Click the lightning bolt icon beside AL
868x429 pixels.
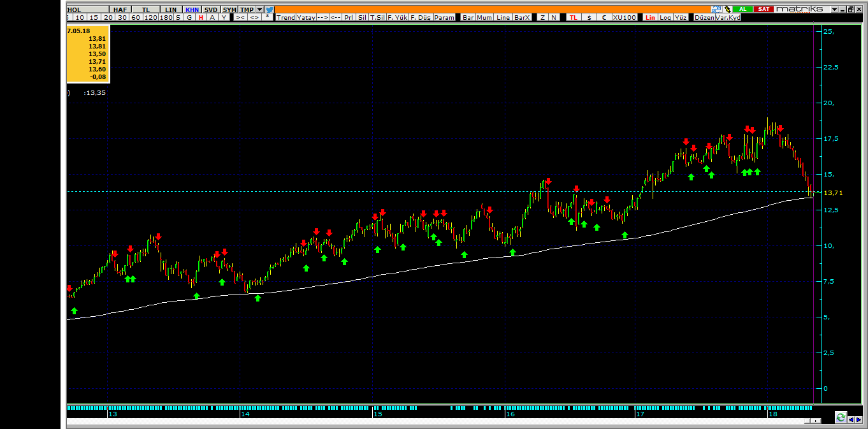tap(727, 9)
